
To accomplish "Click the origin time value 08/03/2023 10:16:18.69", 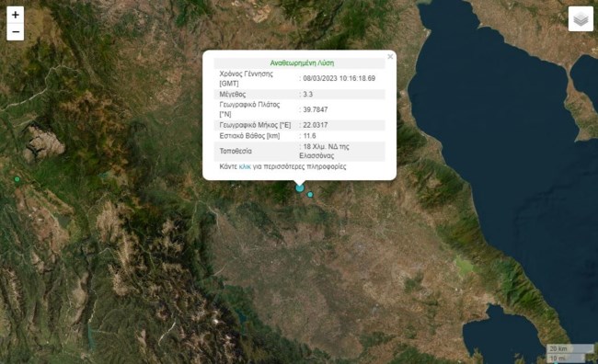I will point(339,78).
